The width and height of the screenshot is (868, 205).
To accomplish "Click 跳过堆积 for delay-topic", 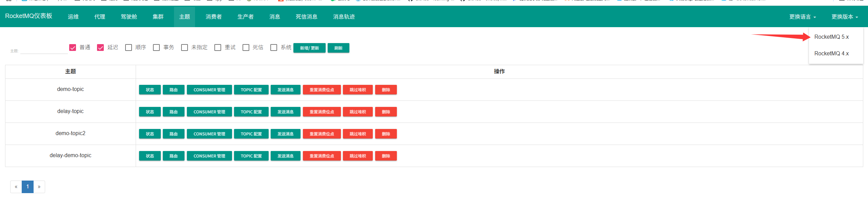I will point(358,112).
